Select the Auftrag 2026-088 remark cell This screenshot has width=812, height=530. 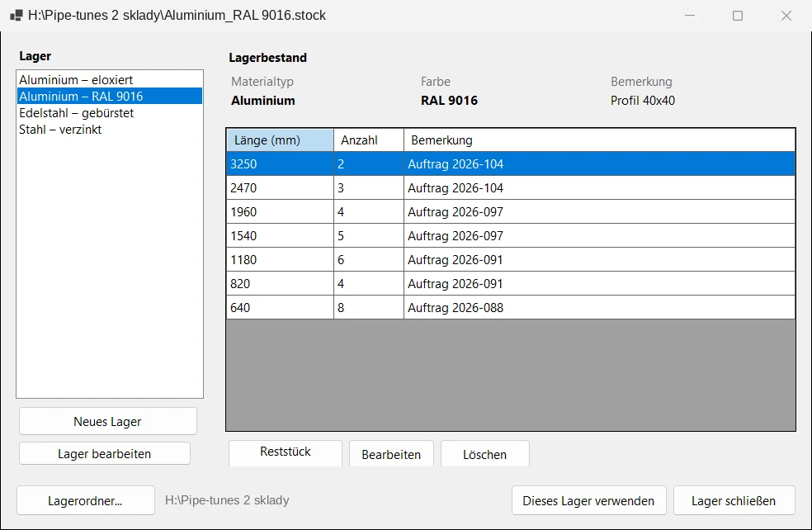click(599, 307)
